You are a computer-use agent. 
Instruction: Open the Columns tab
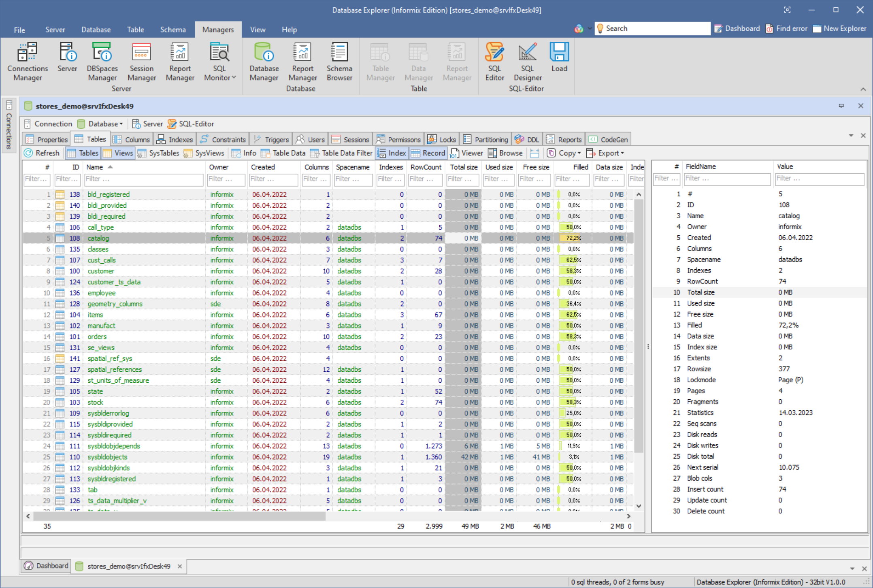click(132, 139)
